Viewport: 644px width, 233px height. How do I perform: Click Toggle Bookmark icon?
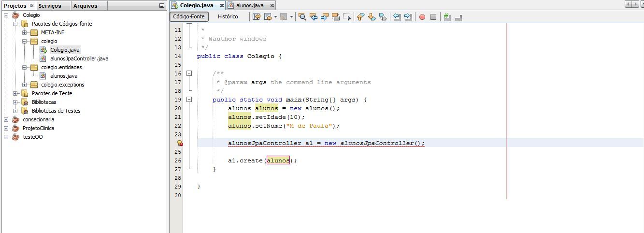click(x=383, y=17)
